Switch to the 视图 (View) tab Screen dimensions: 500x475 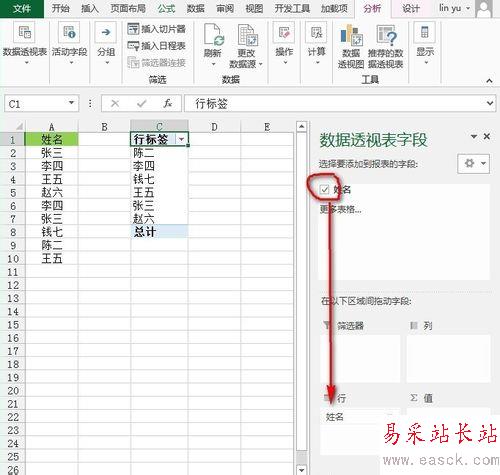click(254, 8)
